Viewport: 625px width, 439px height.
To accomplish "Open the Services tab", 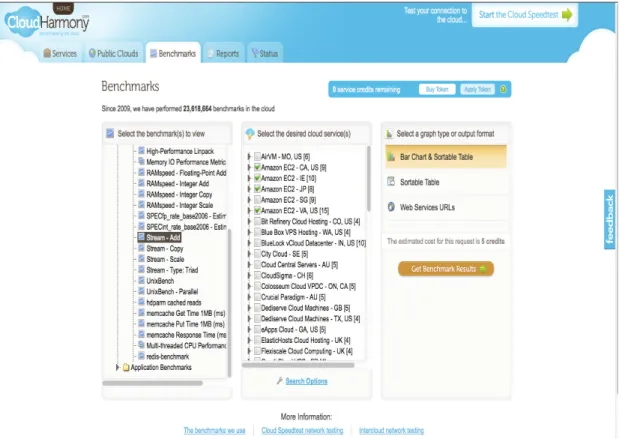I will point(60,53).
